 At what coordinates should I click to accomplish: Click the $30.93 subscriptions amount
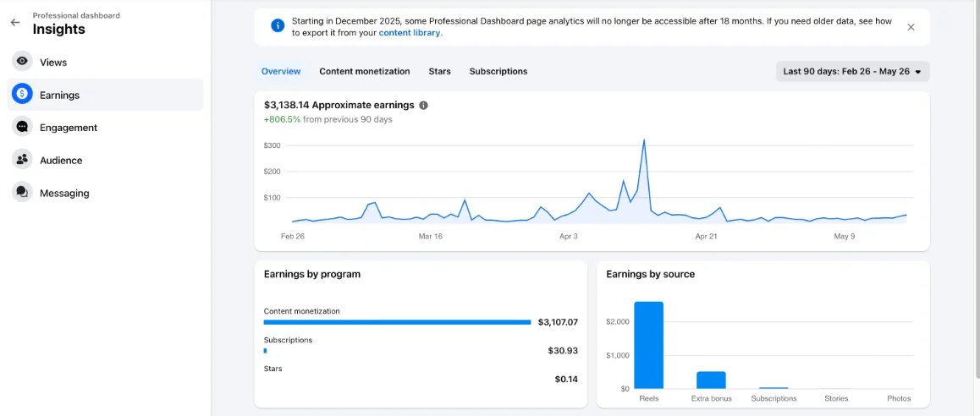563,351
